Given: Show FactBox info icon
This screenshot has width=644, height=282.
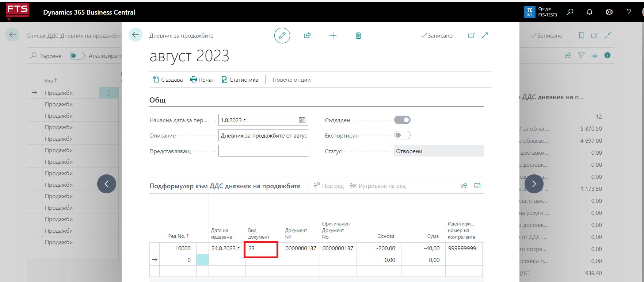Looking at the screenshot, I should pos(607,55).
